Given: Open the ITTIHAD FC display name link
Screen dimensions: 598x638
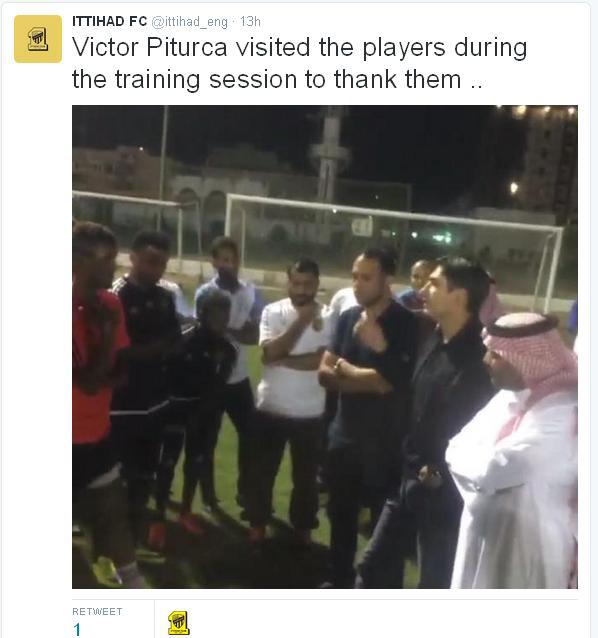Looking at the screenshot, I should pyautogui.click(x=109, y=21).
